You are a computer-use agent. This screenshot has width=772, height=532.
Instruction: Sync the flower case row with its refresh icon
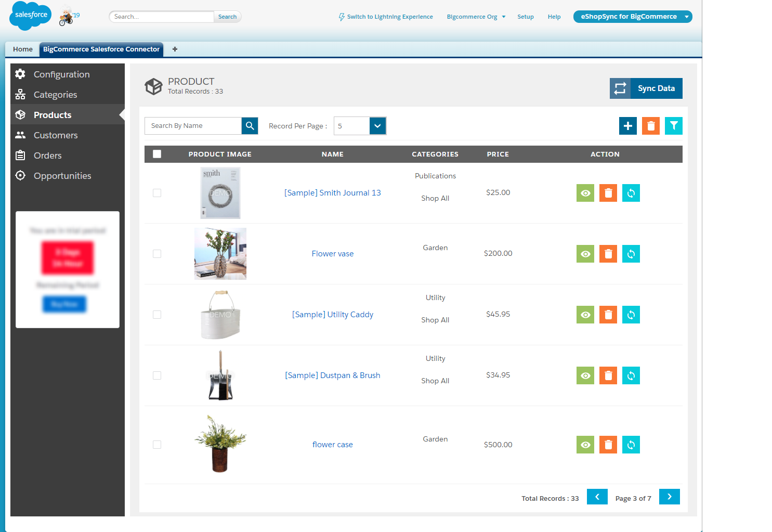(x=631, y=445)
